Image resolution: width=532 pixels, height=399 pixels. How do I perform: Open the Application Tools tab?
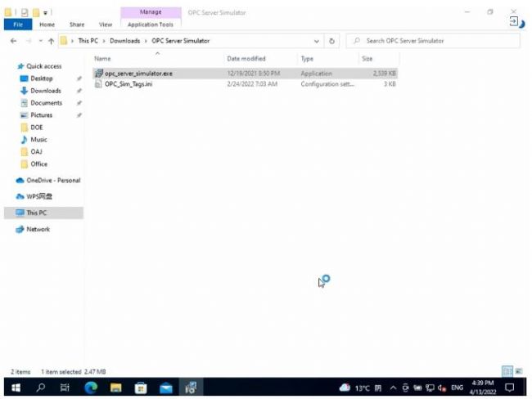151,25
